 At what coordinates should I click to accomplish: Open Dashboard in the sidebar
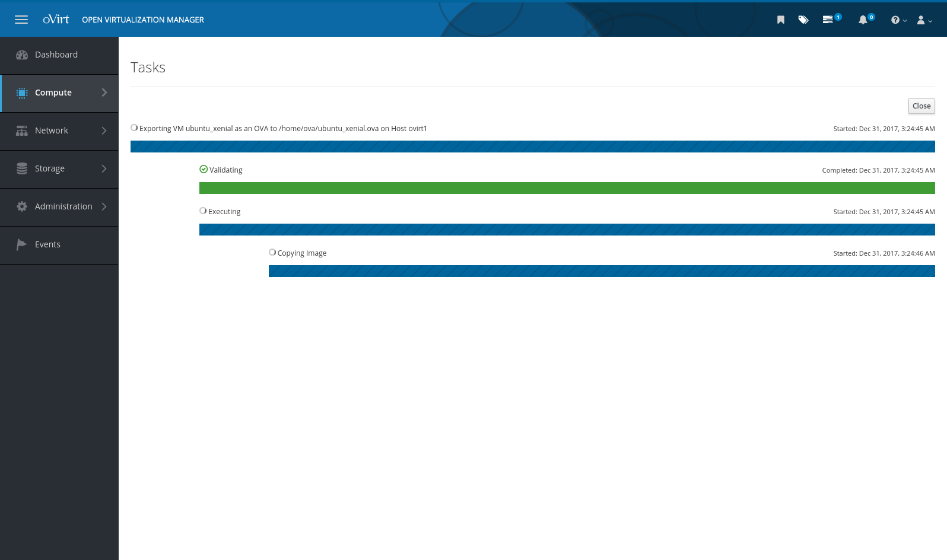[59, 55]
